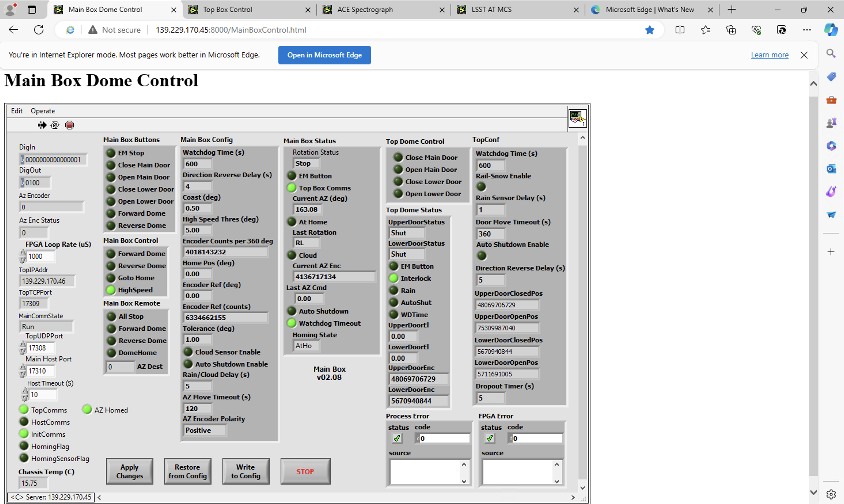Click the LabVIEW Run arrow icon
Image resolution: width=844 pixels, height=504 pixels.
(42, 125)
